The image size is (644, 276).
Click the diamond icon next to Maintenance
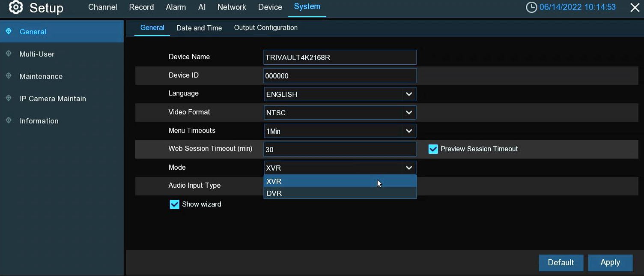click(9, 76)
